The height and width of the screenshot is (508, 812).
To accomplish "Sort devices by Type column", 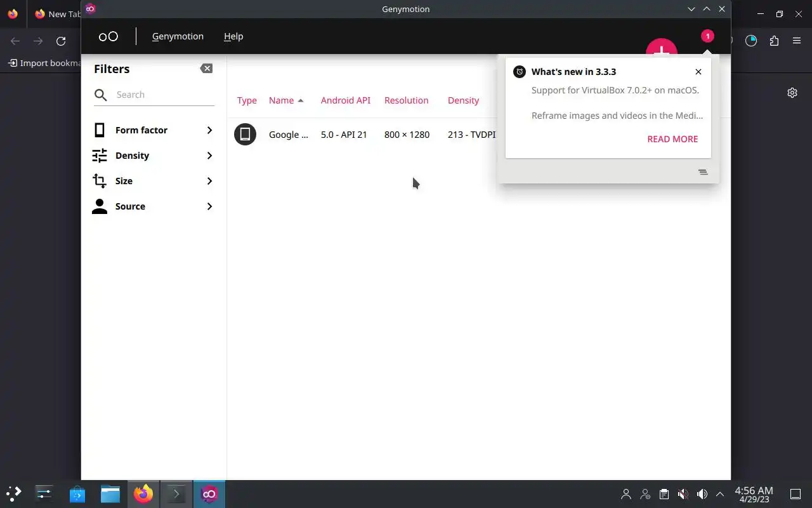I will [247, 100].
